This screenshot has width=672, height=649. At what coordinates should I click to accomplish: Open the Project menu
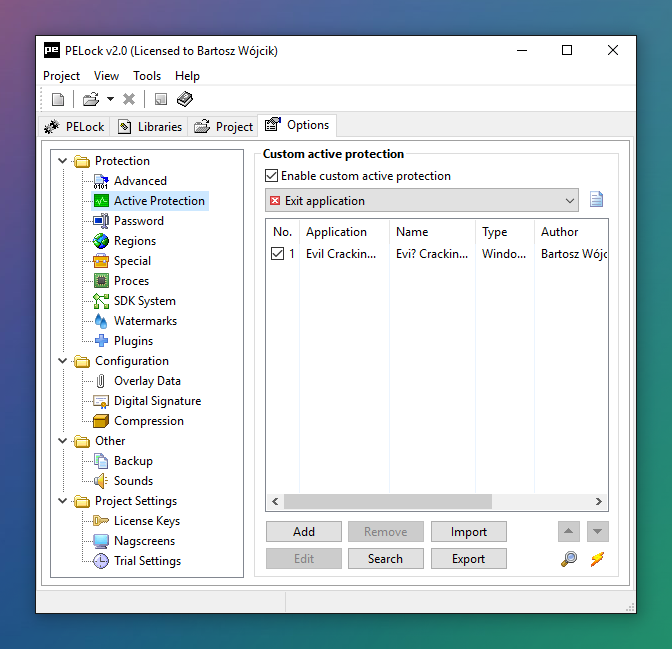[61, 76]
